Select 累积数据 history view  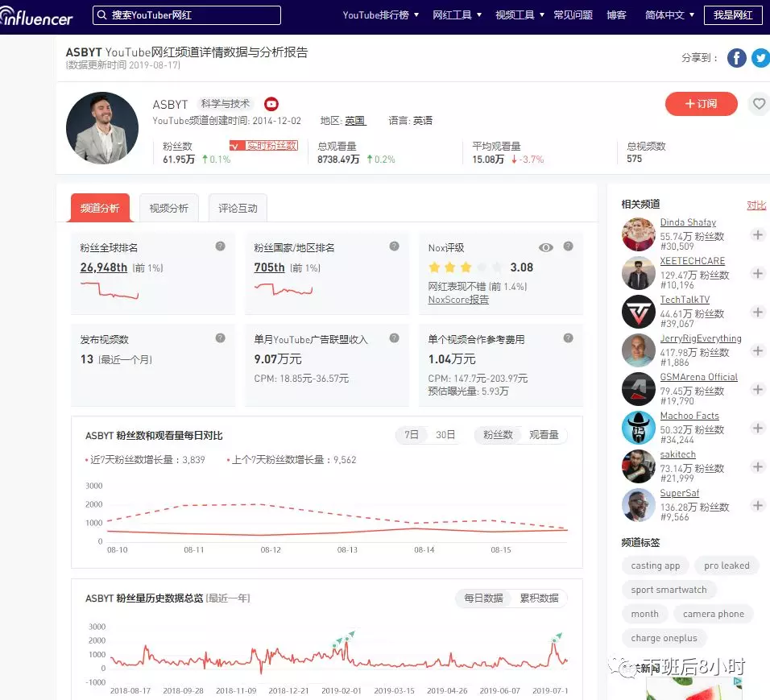[539, 598]
